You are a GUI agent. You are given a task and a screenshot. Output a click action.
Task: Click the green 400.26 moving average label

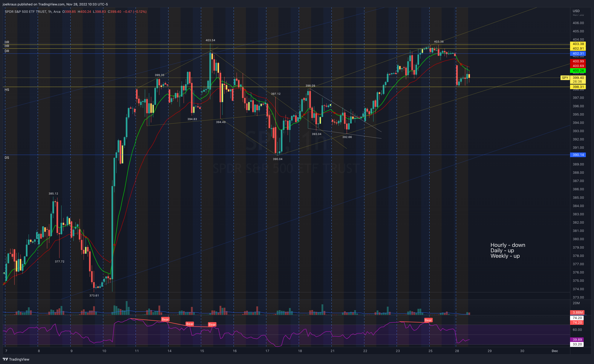(578, 71)
